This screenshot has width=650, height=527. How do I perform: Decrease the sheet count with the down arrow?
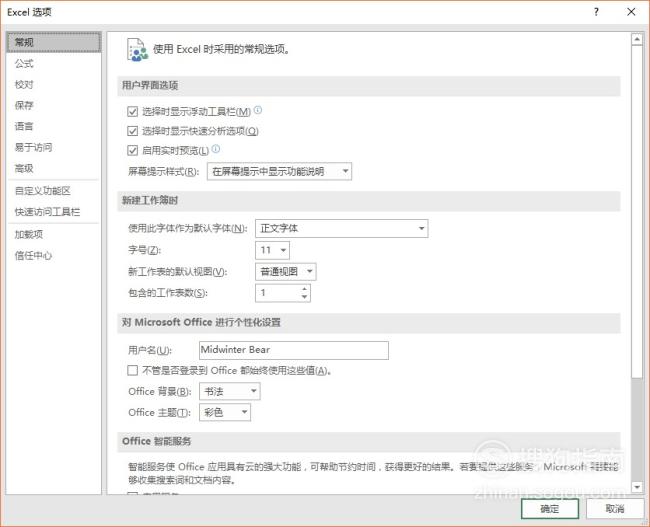pyautogui.click(x=305, y=297)
